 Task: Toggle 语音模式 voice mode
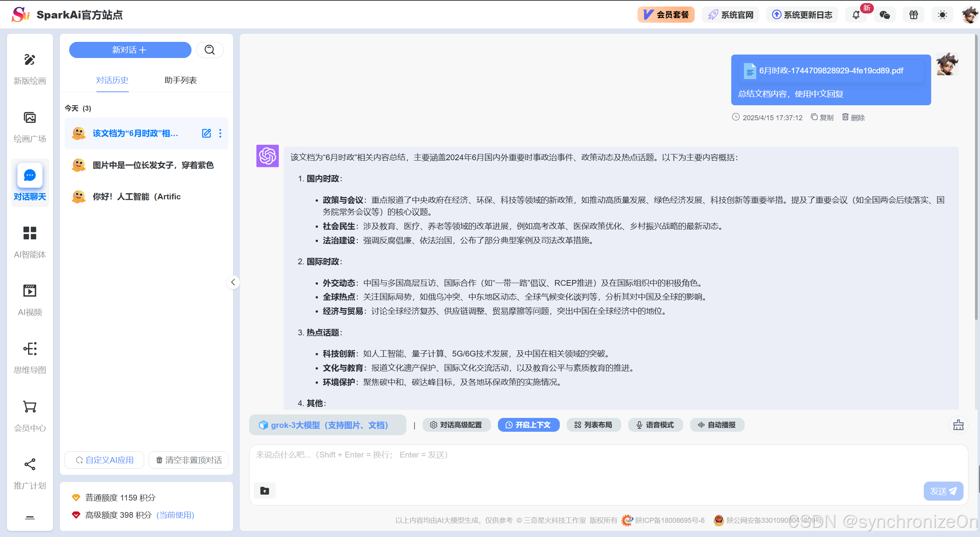pos(655,425)
